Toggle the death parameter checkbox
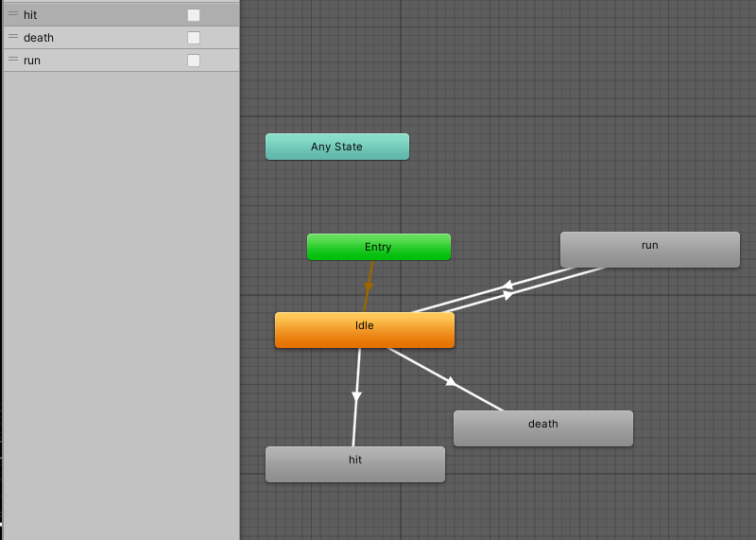Image resolution: width=756 pixels, height=540 pixels. (x=194, y=38)
